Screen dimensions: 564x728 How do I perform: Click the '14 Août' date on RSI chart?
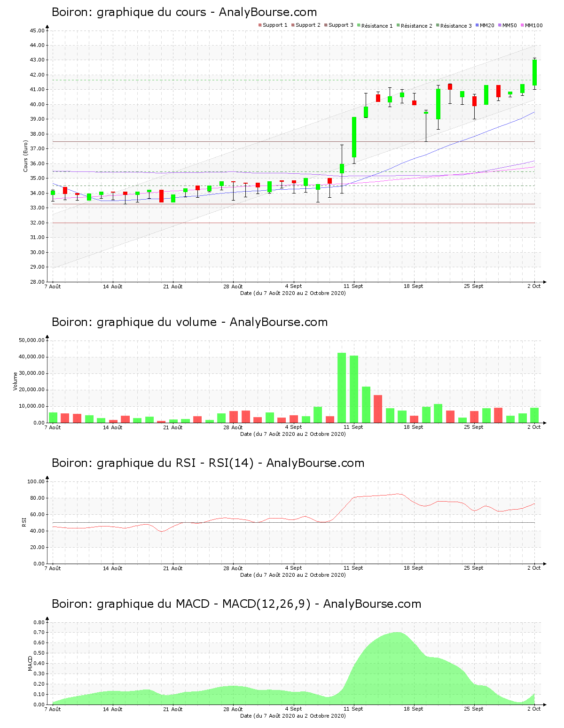click(x=113, y=568)
